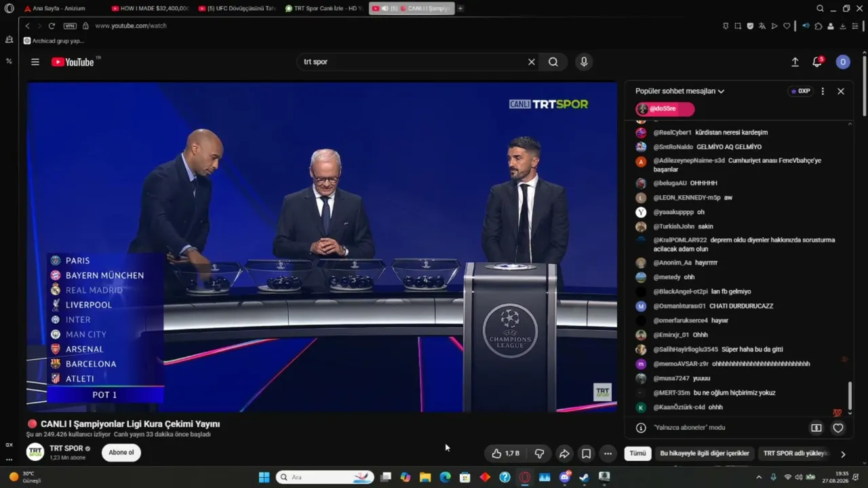Clear the YouTube search text
The width and height of the screenshot is (868, 488).
coord(532,62)
